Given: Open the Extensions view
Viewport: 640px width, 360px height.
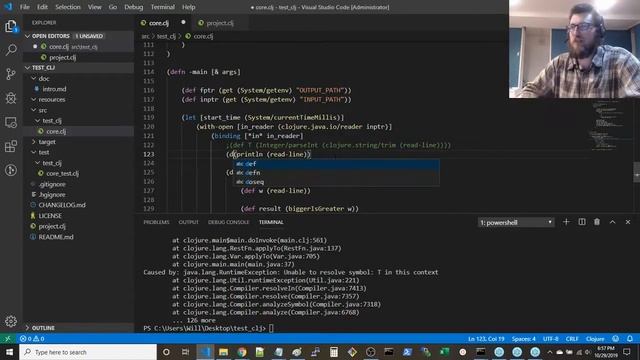Looking at the screenshot, I should pyautogui.click(x=11, y=146).
